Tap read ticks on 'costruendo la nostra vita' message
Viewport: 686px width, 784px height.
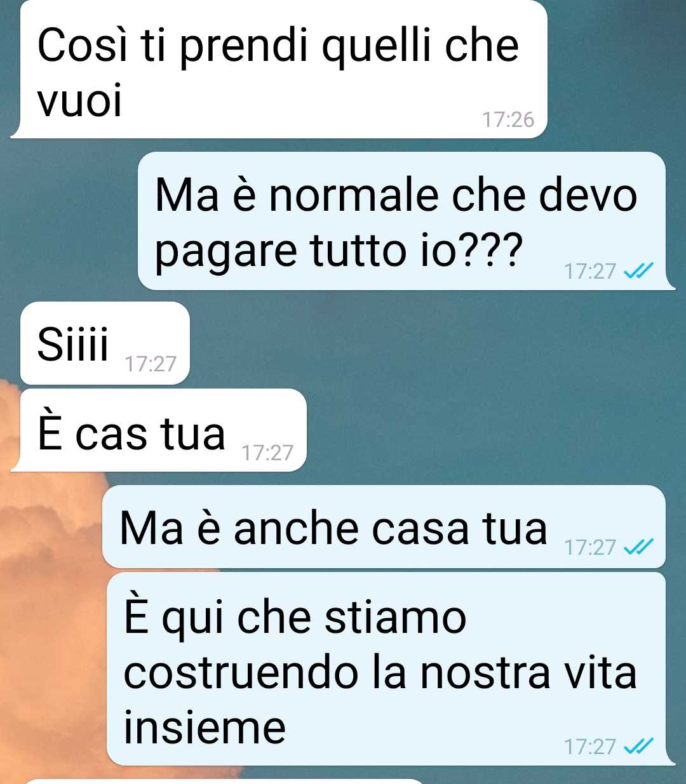click(638, 747)
